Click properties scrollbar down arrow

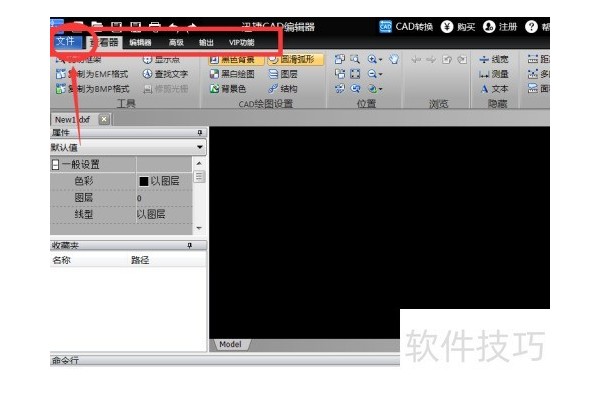(199, 228)
